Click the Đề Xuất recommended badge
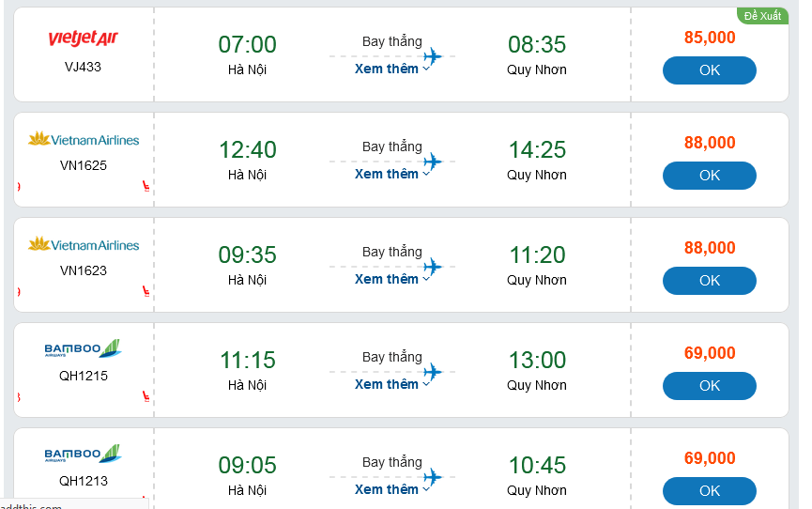Screen dimensions: 812x509 [761, 16]
